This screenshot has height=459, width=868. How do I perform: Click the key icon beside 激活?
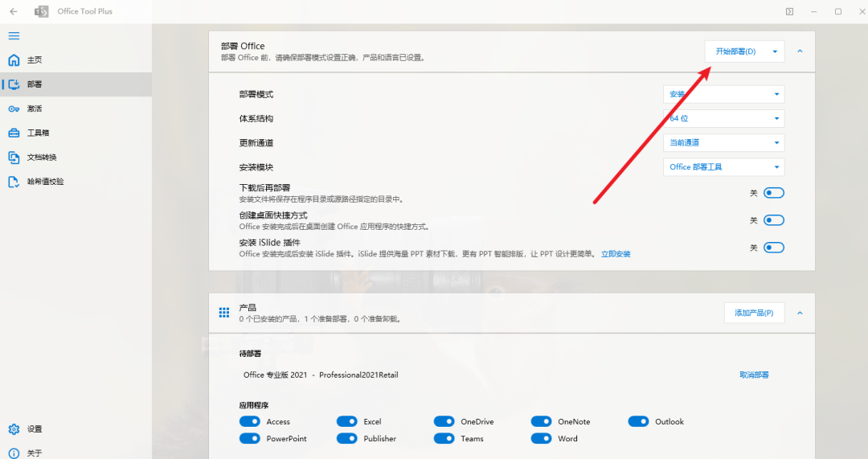tap(14, 109)
